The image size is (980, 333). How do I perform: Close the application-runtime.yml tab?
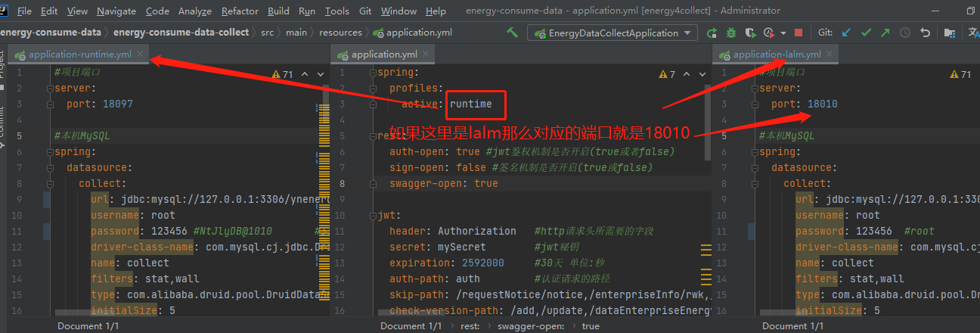(141, 54)
